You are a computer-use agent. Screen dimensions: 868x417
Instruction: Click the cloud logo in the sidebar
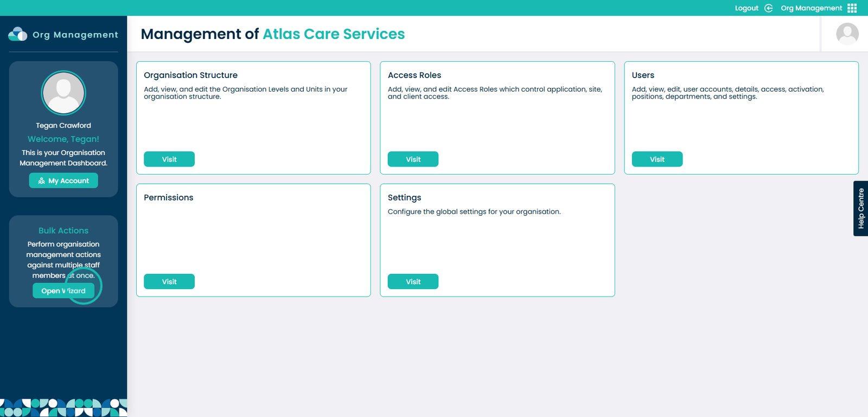(18, 34)
